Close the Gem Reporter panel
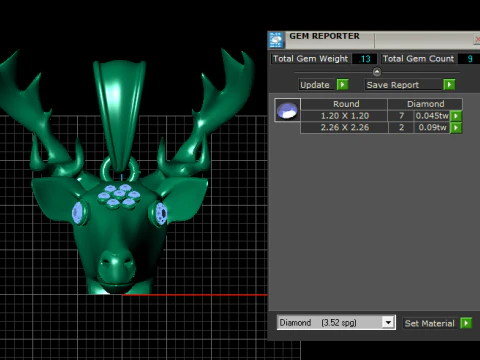 pyautogui.click(x=477, y=39)
